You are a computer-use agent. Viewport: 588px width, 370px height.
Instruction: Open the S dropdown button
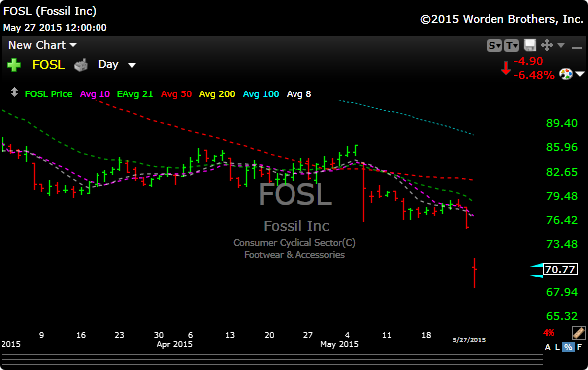494,46
